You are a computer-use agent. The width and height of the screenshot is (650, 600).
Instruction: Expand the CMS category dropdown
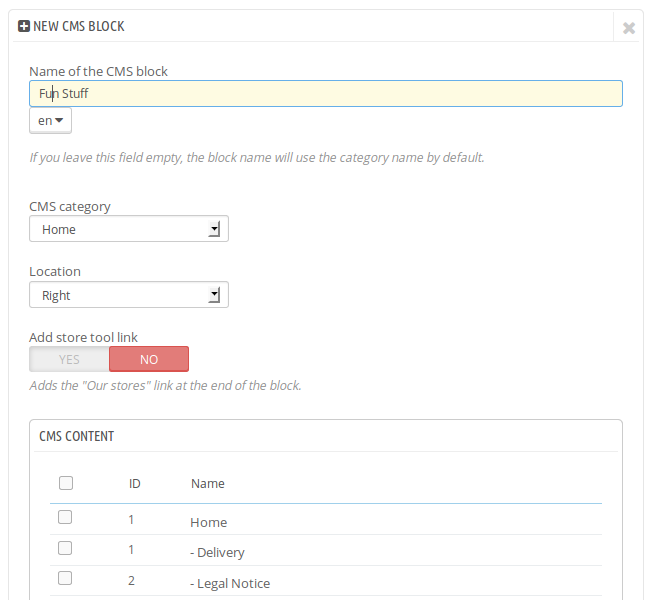click(129, 229)
